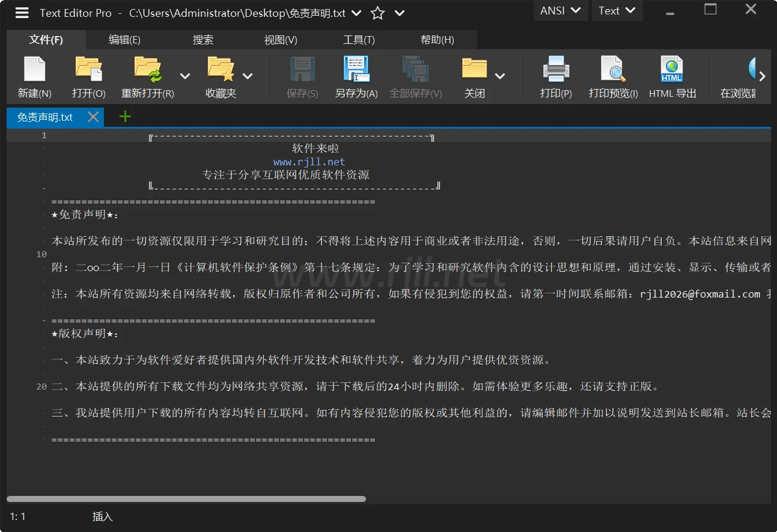The width and height of the screenshot is (777, 532).
Task: Expand the ANSI encoding dropdown
Action: pos(560,10)
